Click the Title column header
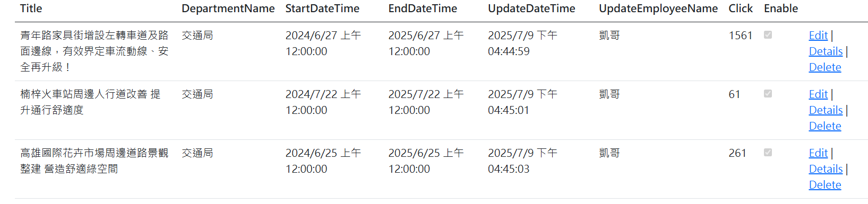The height and width of the screenshot is (204, 868). 31,8
